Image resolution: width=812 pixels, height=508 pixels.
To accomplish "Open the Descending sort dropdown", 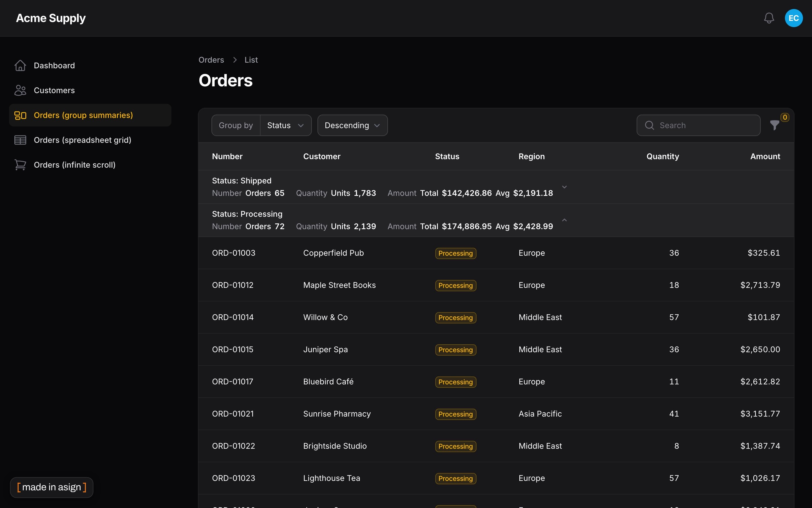I will tap(352, 125).
